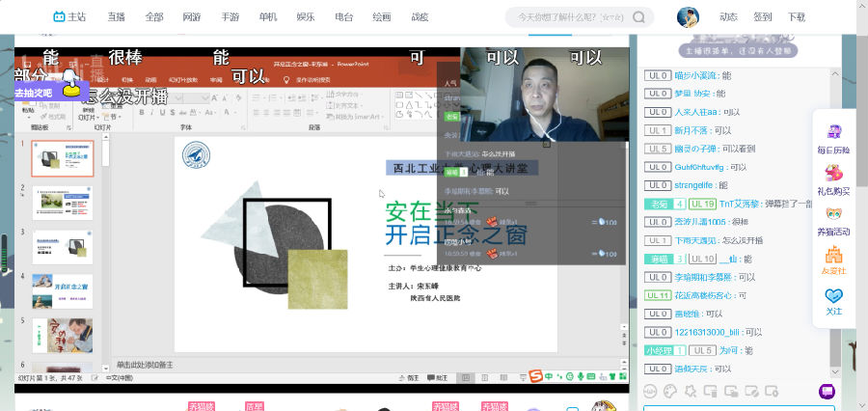This screenshot has width=868, height=411.
Task: Click the italic I formatting button
Action: point(152,113)
